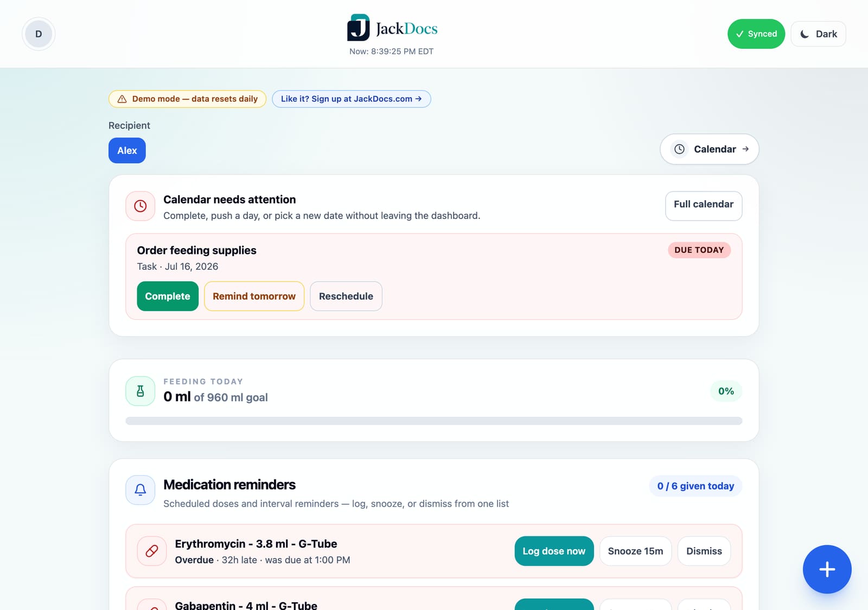Viewport: 868px width, 610px height.
Task: Click the moon icon in Dark button
Action: click(805, 34)
